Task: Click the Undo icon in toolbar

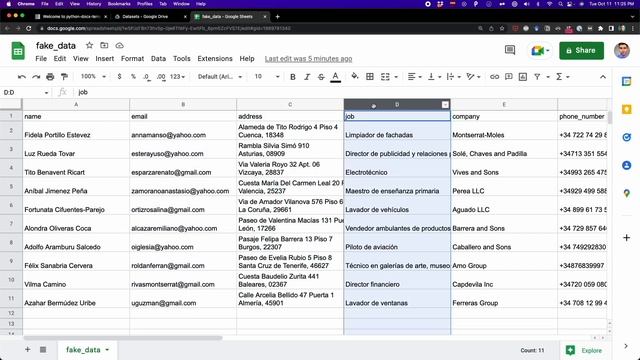Action: coord(22,77)
